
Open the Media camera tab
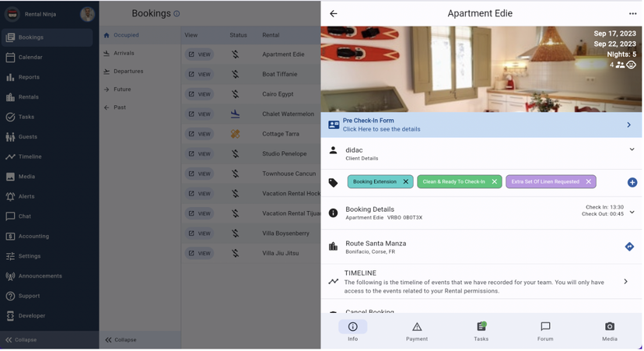(x=609, y=331)
